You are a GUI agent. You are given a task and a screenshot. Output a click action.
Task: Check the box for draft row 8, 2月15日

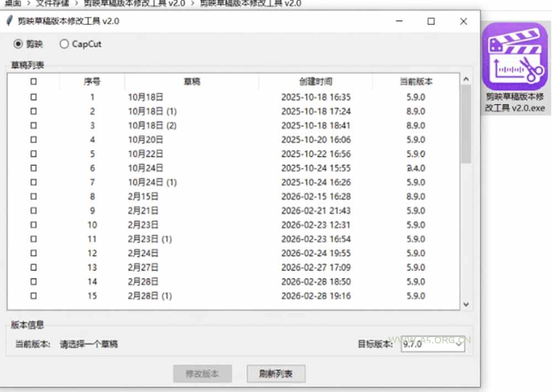pos(34,196)
